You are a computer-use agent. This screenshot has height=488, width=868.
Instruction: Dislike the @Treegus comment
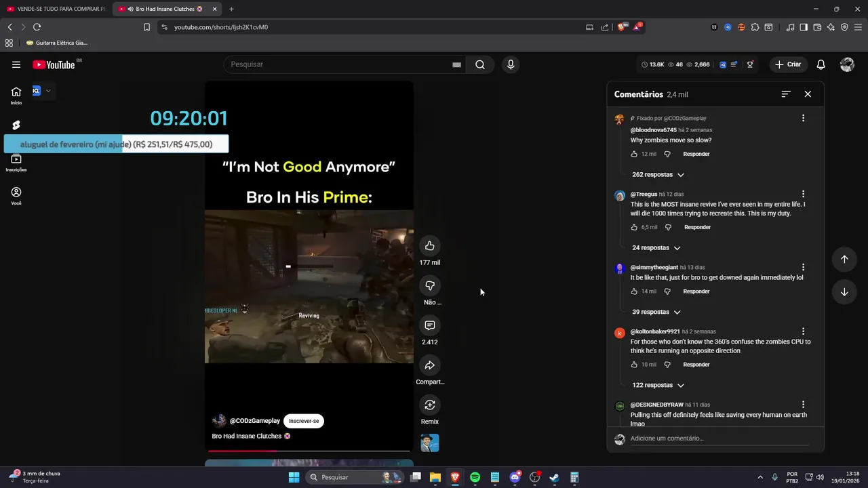point(668,227)
